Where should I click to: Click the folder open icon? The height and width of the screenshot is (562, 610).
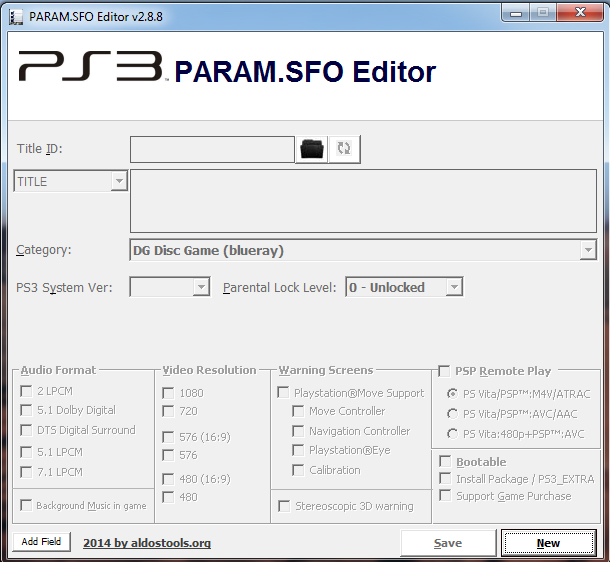click(x=312, y=149)
